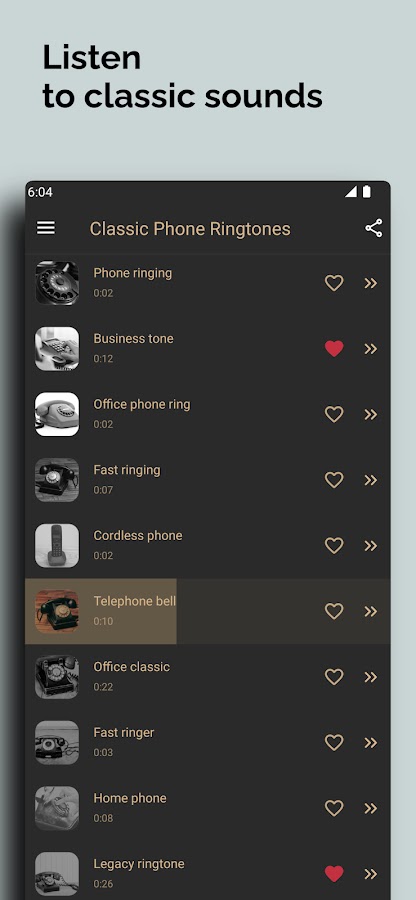Favorite the Phone ringing ringtone

[334, 283]
